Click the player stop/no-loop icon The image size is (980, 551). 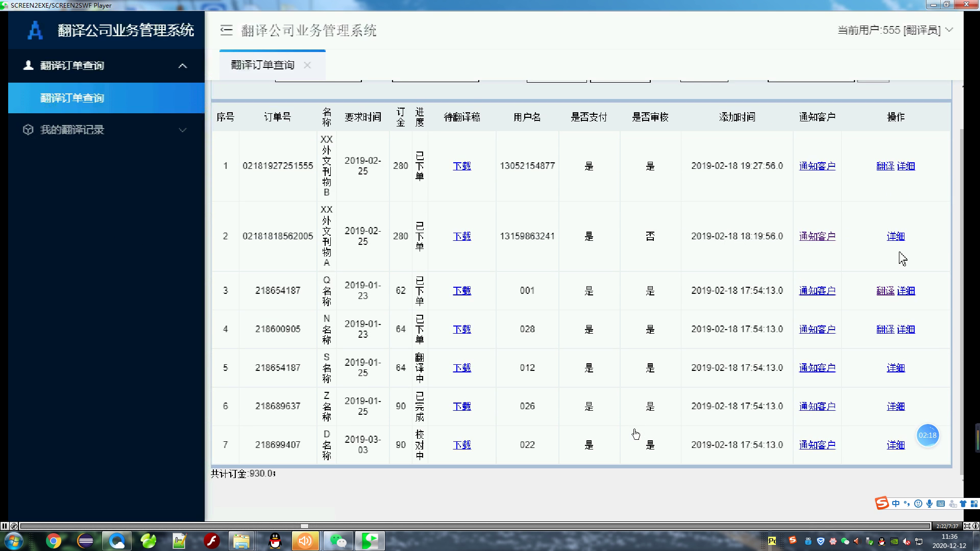(x=14, y=526)
